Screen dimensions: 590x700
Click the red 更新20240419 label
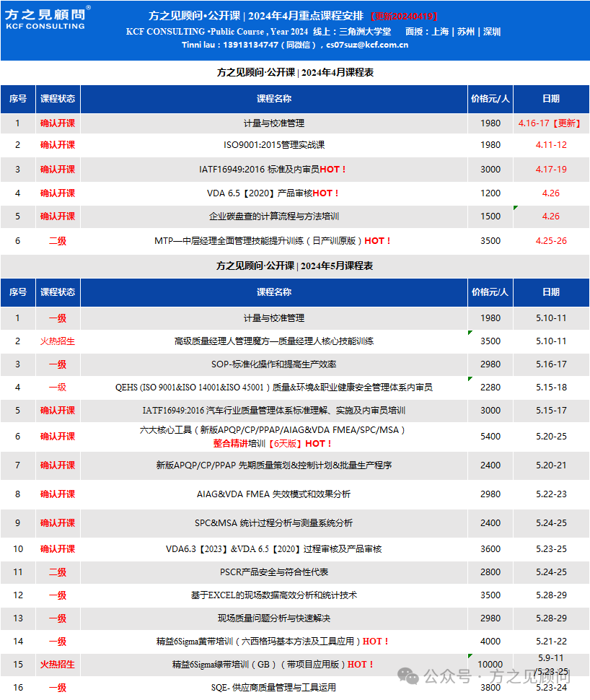[x=404, y=17]
